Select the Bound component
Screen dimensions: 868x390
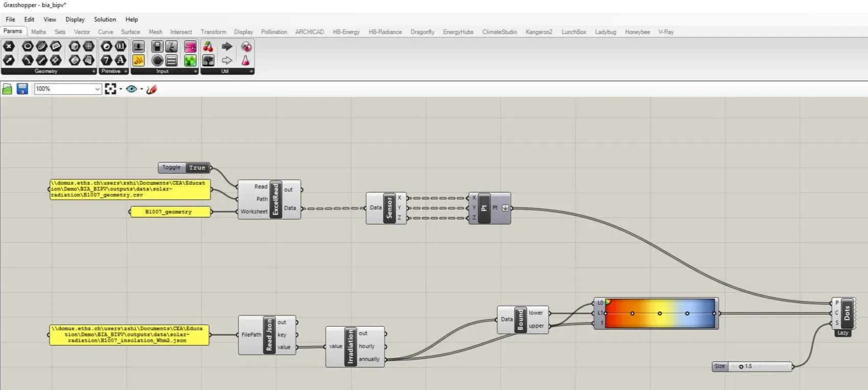coord(520,320)
